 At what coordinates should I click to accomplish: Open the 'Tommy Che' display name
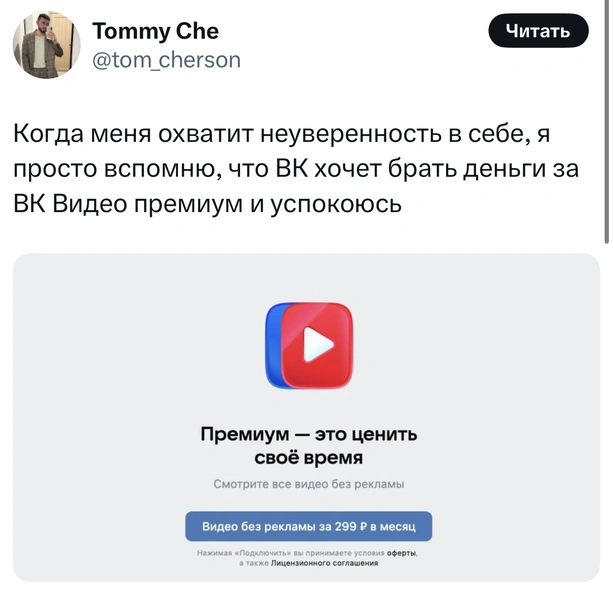155,31
